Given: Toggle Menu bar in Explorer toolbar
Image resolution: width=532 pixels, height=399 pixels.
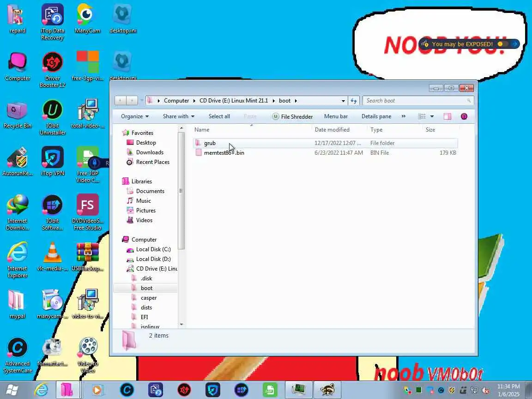Looking at the screenshot, I should pyautogui.click(x=336, y=116).
